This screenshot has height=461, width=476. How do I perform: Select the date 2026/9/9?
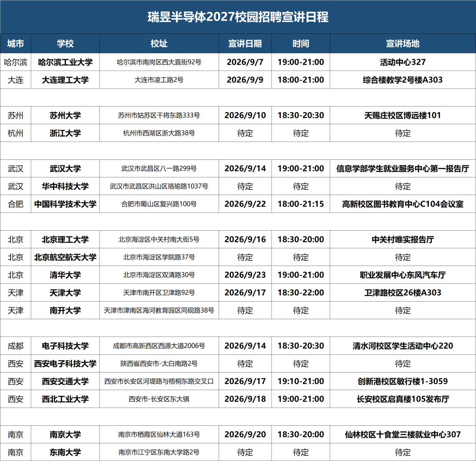pyautogui.click(x=245, y=80)
